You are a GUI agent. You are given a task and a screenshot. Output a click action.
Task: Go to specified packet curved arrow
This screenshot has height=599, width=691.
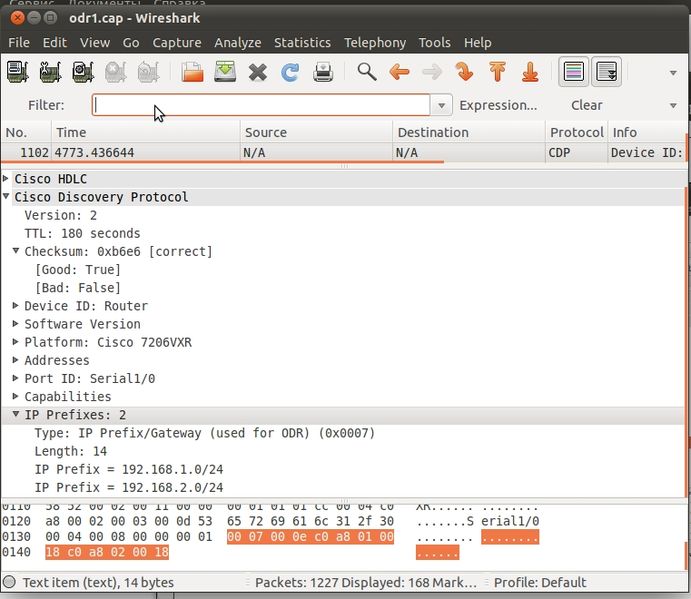click(464, 71)
